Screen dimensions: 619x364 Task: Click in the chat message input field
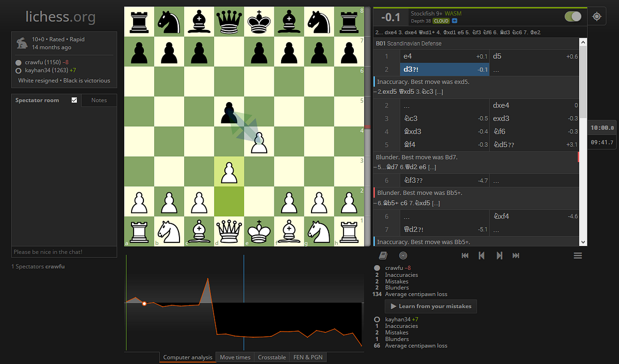tap(64, 252)
